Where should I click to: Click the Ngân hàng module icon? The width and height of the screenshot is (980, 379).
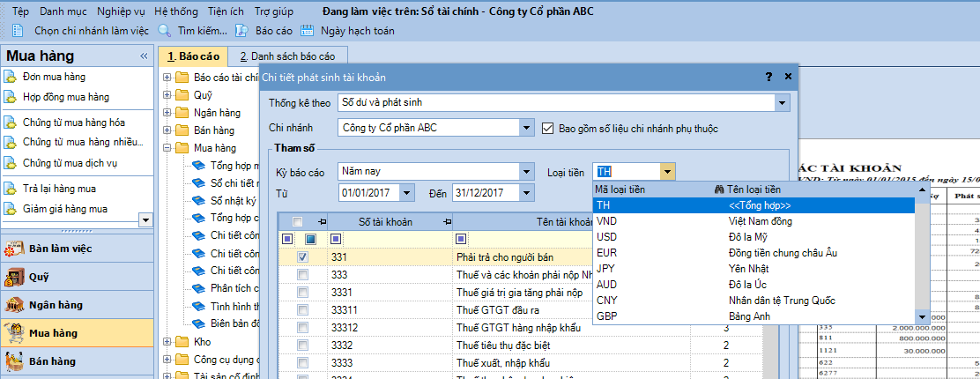pyautogui.click(x=15, y=305)
